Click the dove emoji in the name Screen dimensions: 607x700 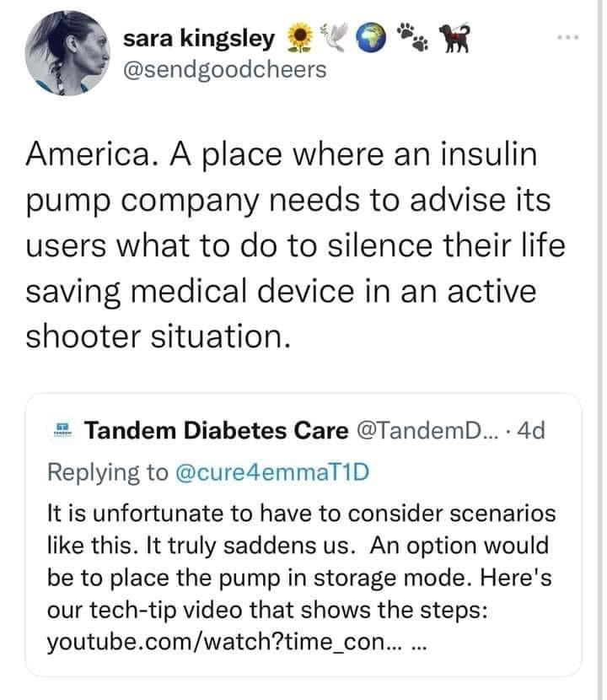333,38
